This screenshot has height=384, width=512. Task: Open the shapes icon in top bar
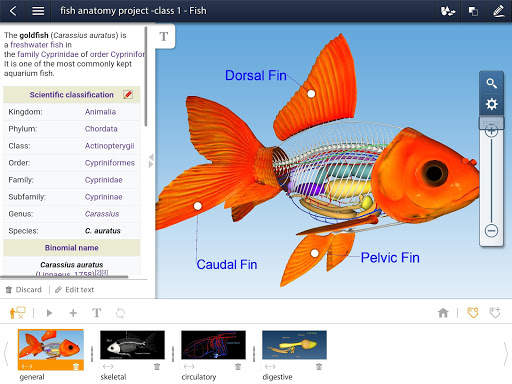click(448, 11)
